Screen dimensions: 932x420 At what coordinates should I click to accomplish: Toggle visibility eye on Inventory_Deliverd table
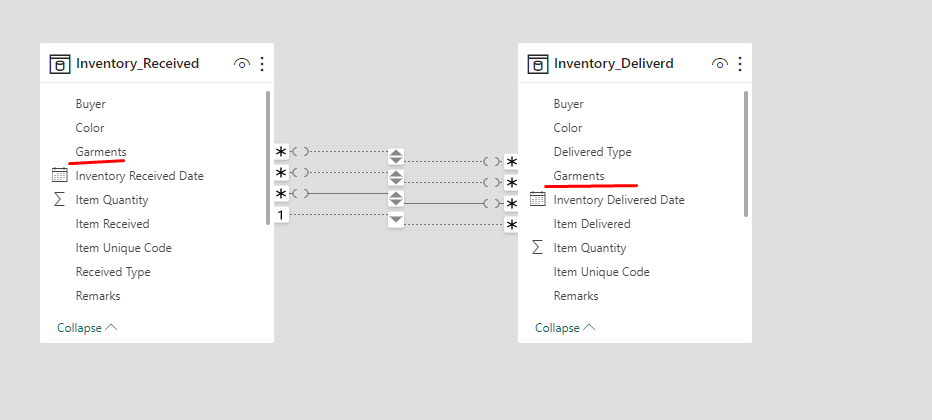pyautogui.click(x=720, y=64)
